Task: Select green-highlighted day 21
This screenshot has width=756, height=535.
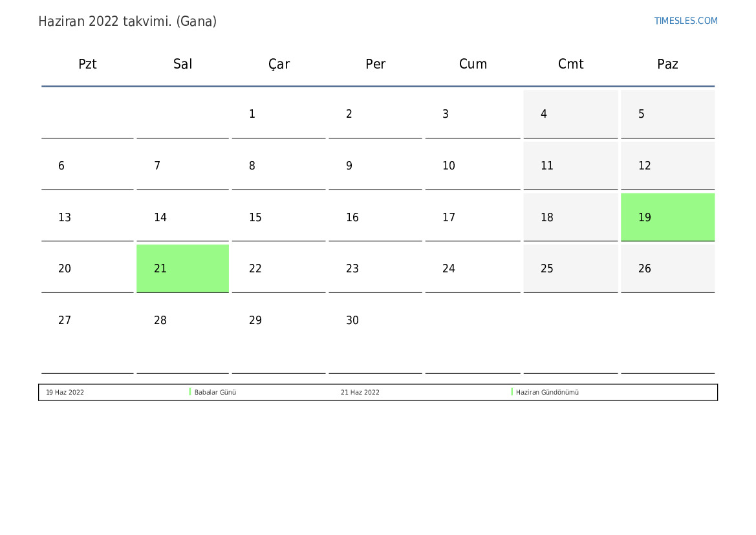Action: tap(183, 268)
